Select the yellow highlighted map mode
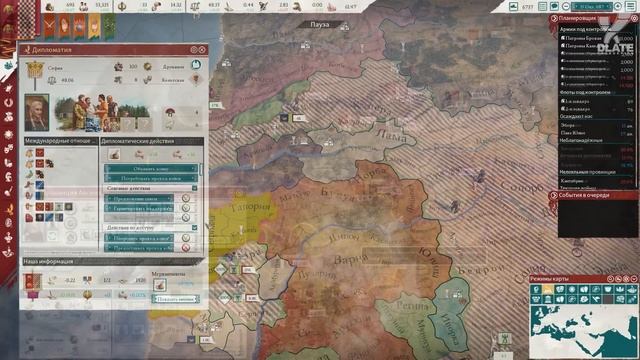The height and width of the screenshot is (360, 640). click(x=548, y=289)
